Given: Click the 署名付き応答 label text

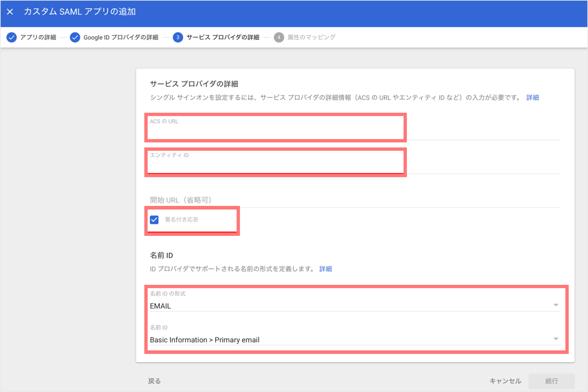Looking at the screenshot, I should pyautogui.click(x=181, y=219).
